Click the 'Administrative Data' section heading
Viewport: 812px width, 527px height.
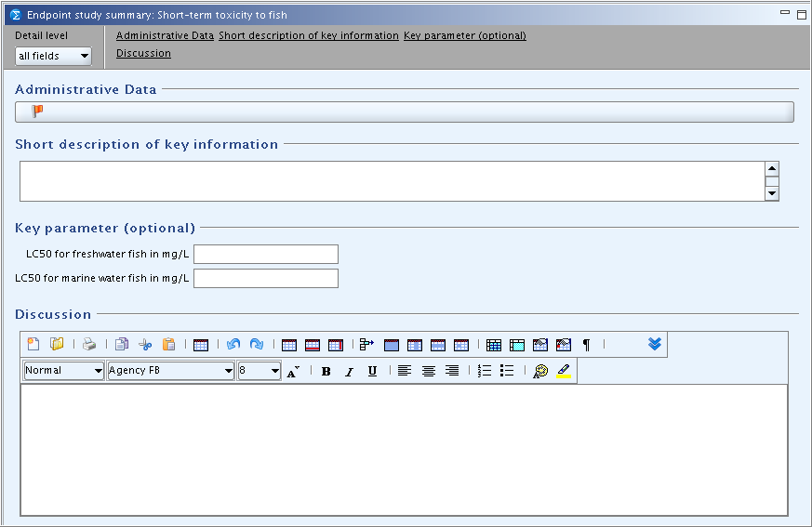pyautogui.click(x=86, y=89)
